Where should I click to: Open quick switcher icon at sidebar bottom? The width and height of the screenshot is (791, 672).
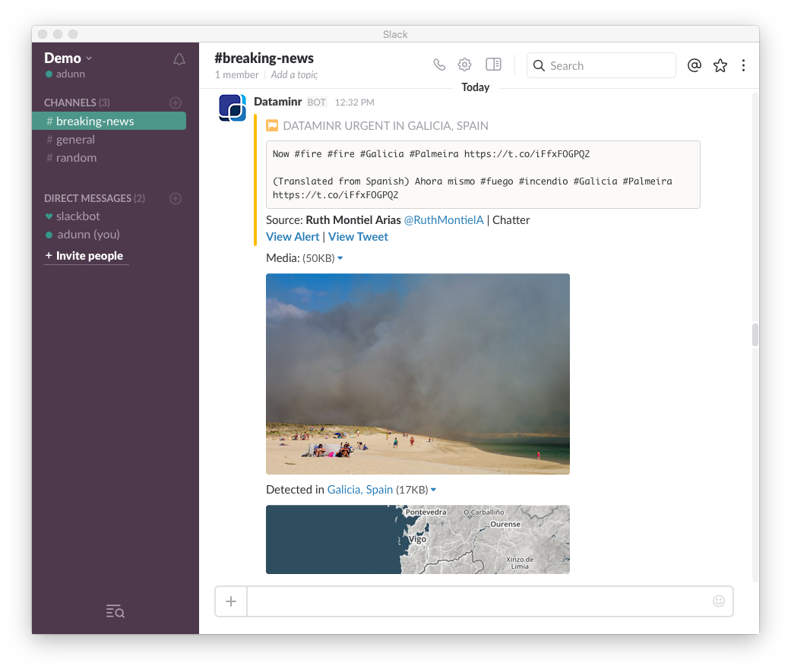115,611
